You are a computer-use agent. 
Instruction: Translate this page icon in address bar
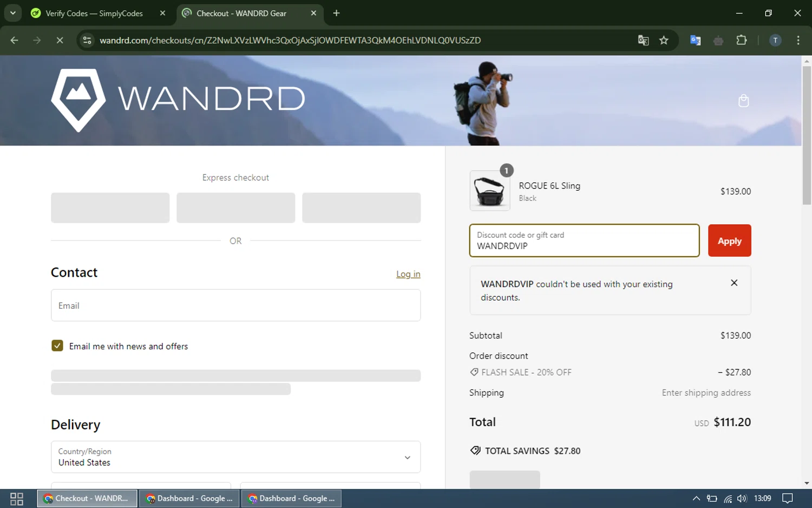point(643,40)
